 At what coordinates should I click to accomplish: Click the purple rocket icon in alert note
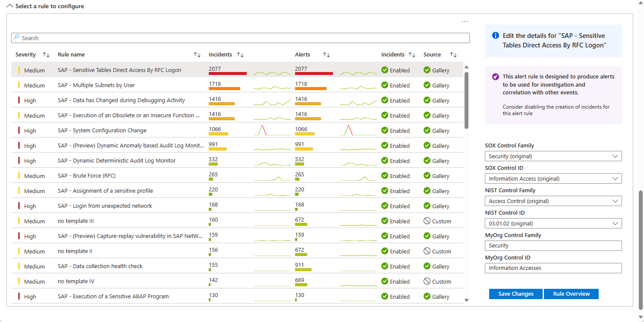click(496, 77)
